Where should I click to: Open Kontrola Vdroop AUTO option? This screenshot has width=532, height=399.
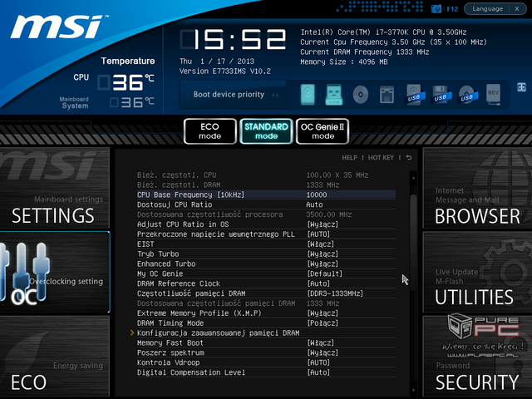[318, 362]
